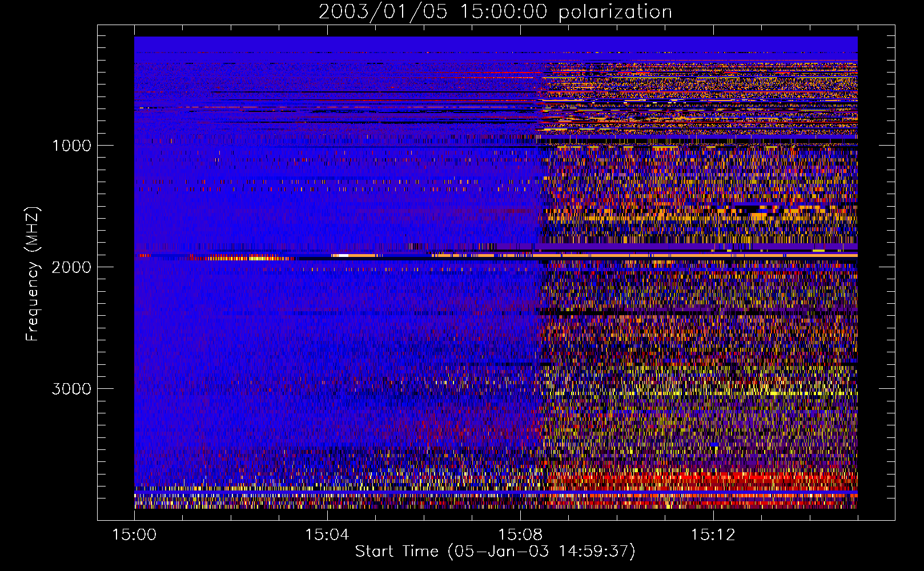Click the 1000 frequency tick label
The width and height of the screenshot is (924, 571).
(71, 146)
